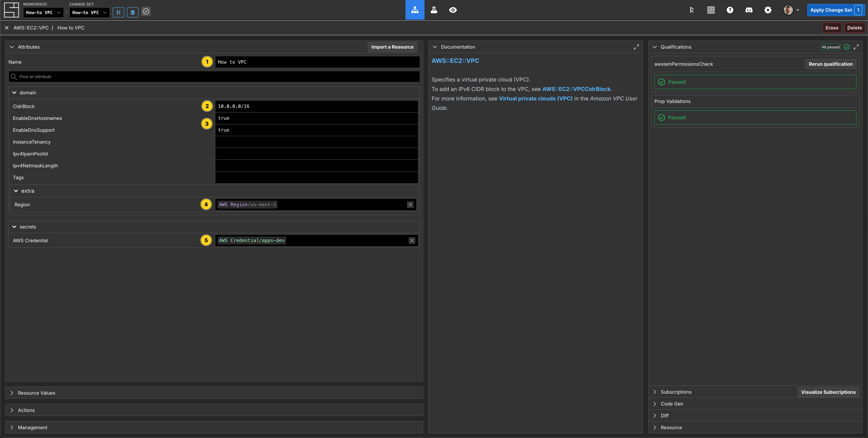This screenshot has height=438, width=868.
Task: Expand the Actions section
Action: (x=214, y=410)
